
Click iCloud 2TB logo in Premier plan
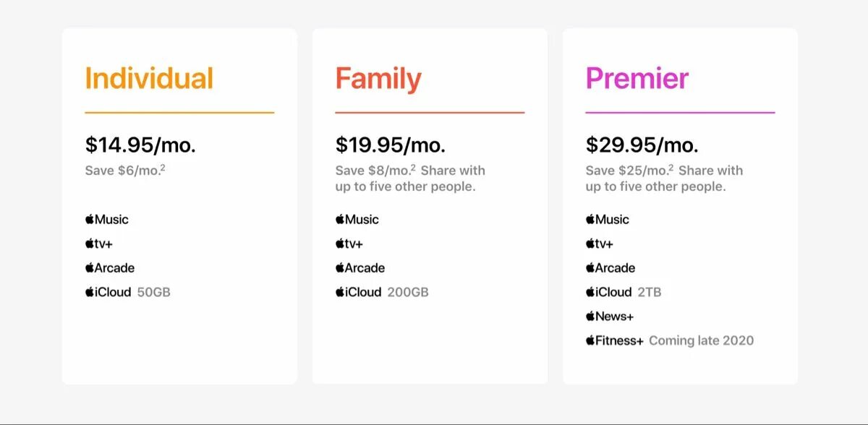pos(609,292)
